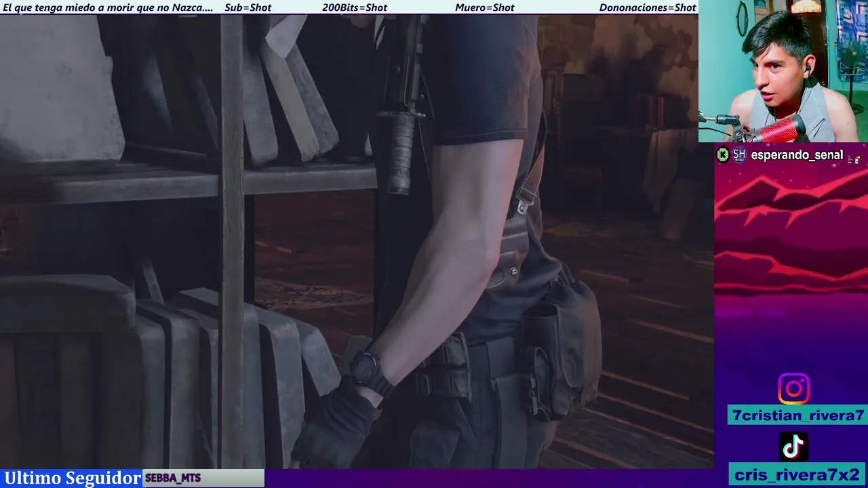Click the 'Muero=Shot' banner text
This screenshot has height=488, width=868.
point(485,7)
